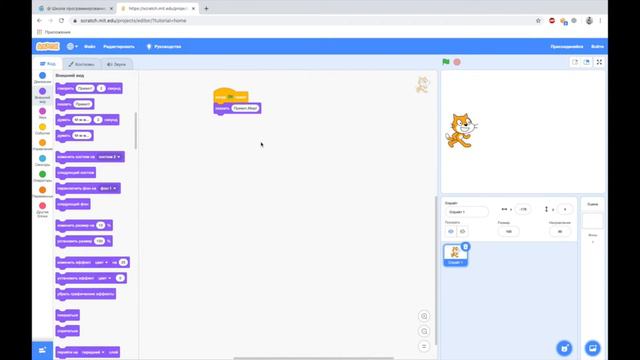Image resolution: width=640 pixels, height=360 pixels.
Task: Click the Приложения bookmarks bar item
Action: point(54,32)
